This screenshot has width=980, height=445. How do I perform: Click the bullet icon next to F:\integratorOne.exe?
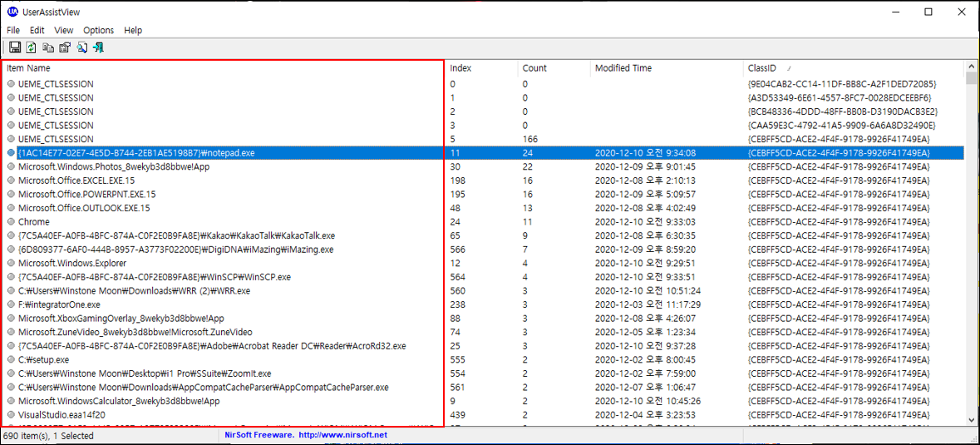click(12, 304)
